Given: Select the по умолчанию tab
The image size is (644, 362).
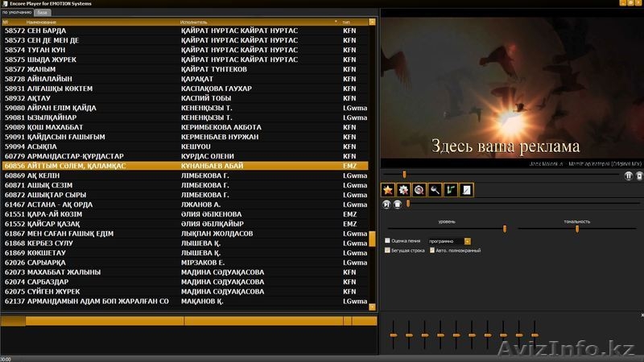Looking at the screenshot, I should [x=16, y=13].
